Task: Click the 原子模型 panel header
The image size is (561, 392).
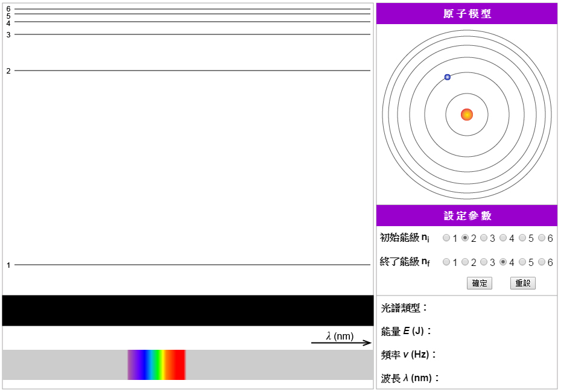Action: (x=467, y=14)
